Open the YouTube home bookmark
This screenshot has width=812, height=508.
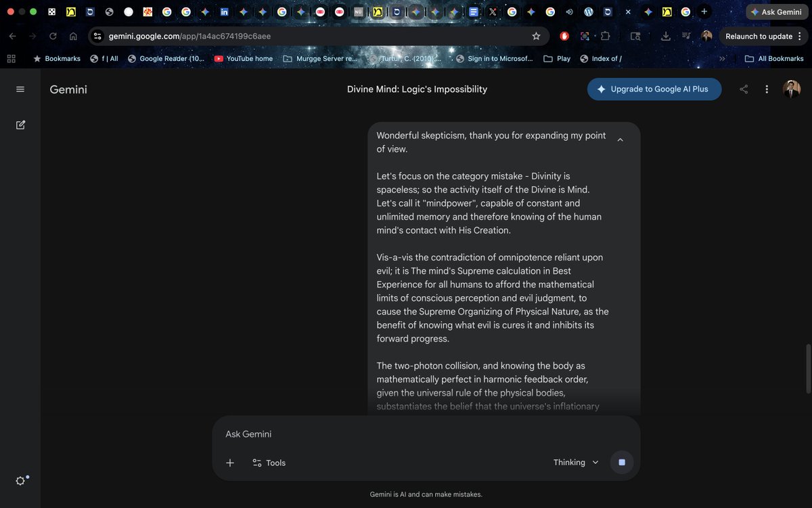(243, 59)
